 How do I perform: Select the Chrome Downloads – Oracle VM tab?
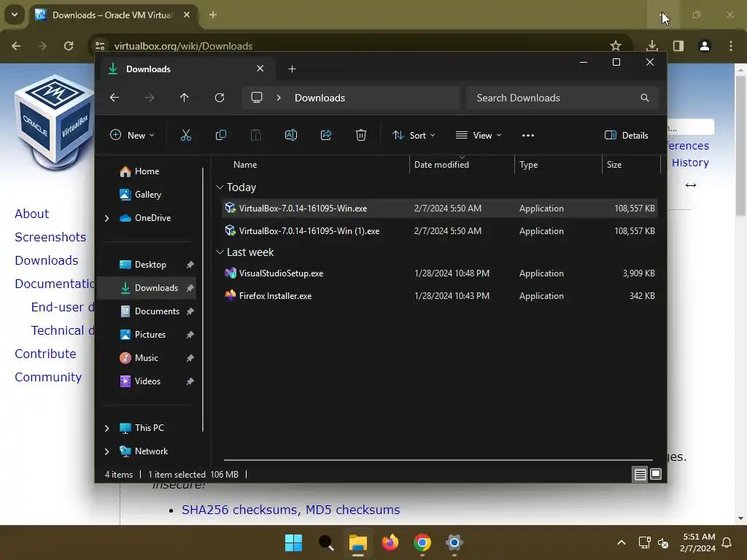pyautogui.click(x=113, y=15)
